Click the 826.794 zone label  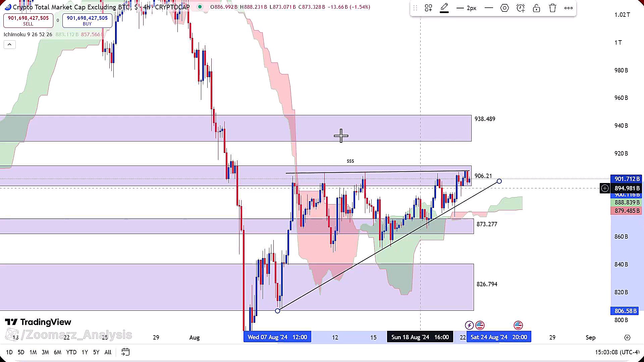487,284
